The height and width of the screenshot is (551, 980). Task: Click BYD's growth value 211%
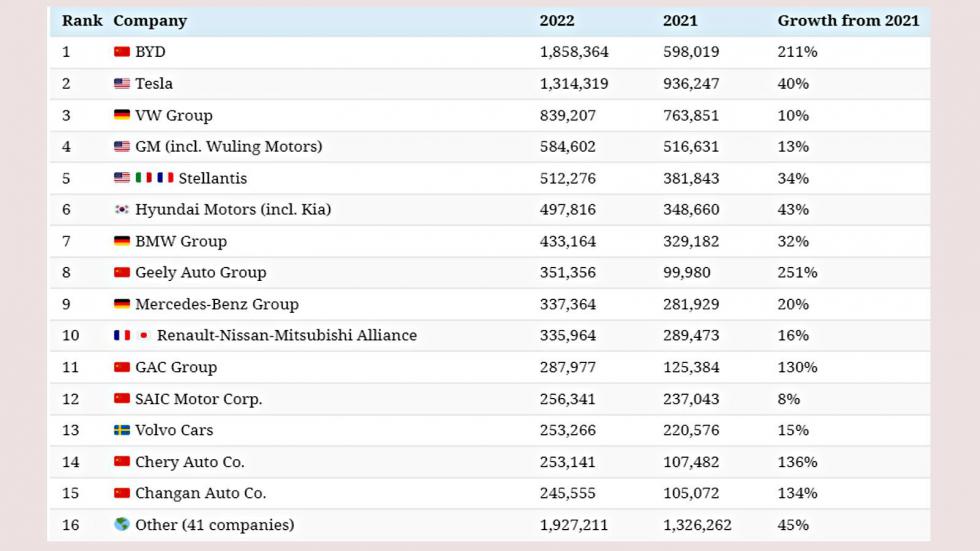(x=797, y=52)
